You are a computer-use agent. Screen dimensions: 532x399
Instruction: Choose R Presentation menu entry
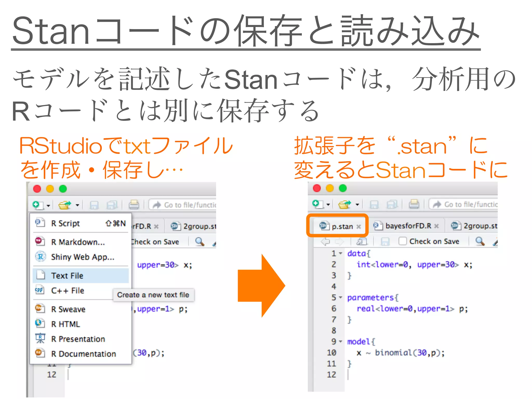coord(81,339)
